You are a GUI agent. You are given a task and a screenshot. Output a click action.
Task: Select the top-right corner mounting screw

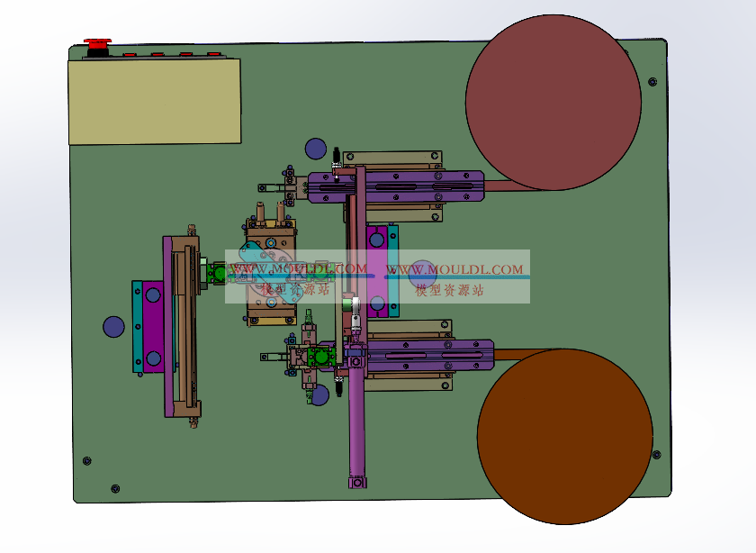pyautogui.click(x=654, y=79)
